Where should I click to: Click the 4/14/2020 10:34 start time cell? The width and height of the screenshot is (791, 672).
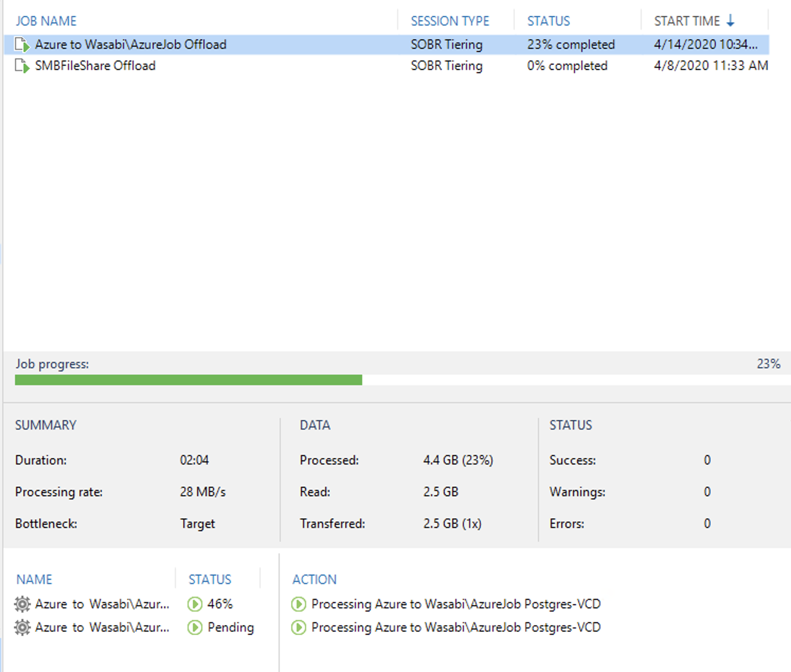pyautogui.click(x=706, y=44)
